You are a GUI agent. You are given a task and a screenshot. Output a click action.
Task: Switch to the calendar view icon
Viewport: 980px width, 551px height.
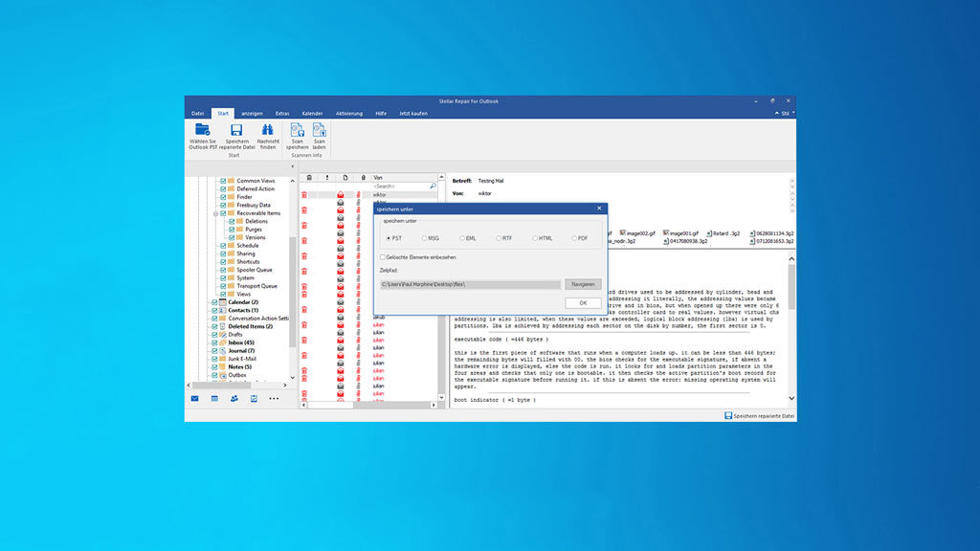214,399
